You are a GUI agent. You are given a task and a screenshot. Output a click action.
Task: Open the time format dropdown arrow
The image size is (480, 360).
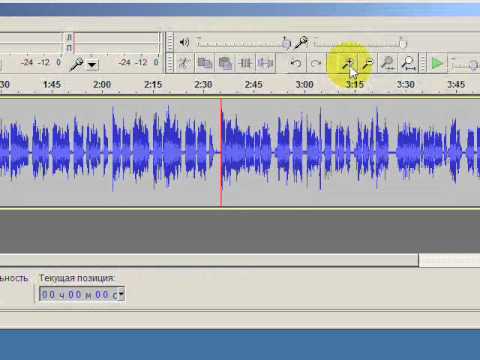tap(121, 294)
